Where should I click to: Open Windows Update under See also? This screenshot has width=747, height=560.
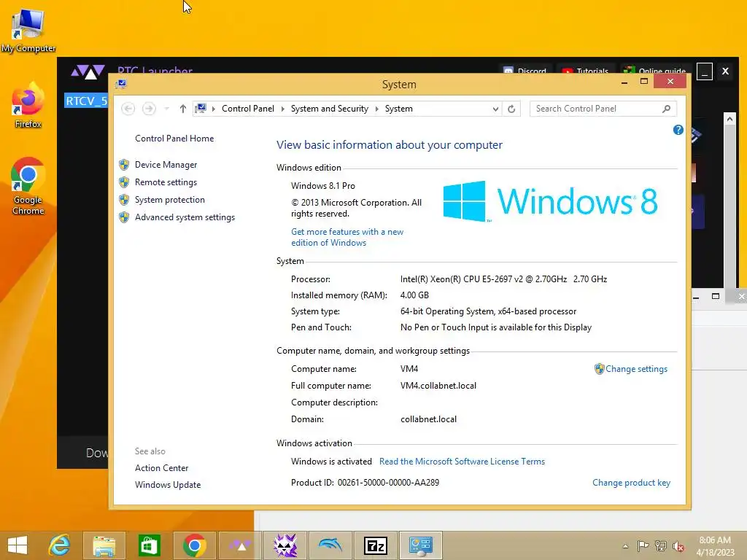click(x=168, y=485)
